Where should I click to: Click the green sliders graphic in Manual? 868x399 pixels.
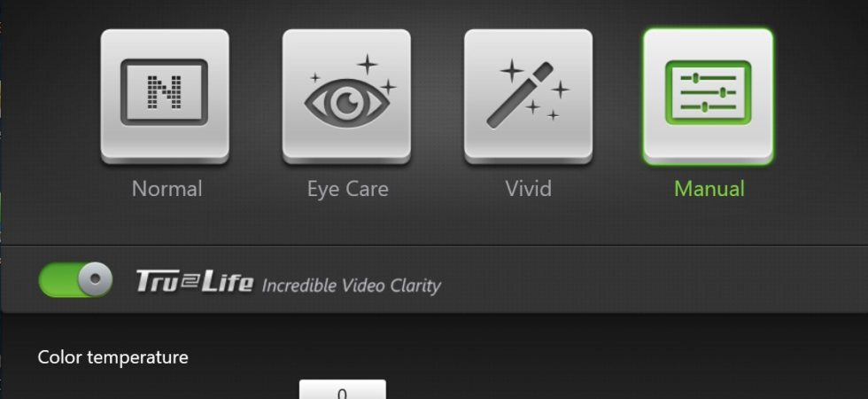tap(708, 92)
